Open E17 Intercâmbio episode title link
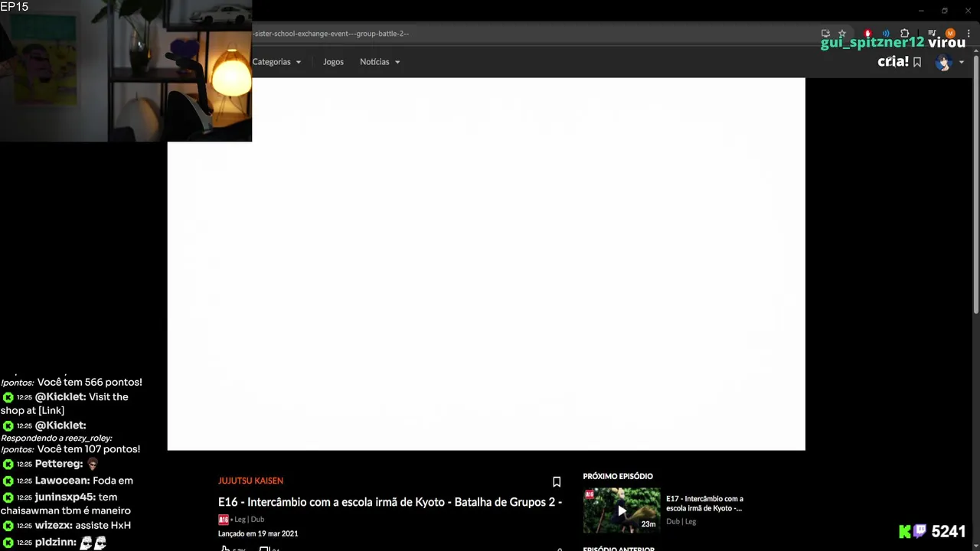Image resolution: width=980 pixels, height=551 pixels. [704, 504]
